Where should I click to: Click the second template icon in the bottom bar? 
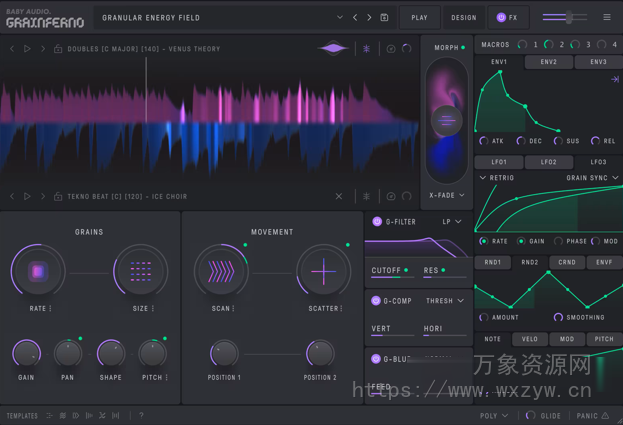coord(63,415)
